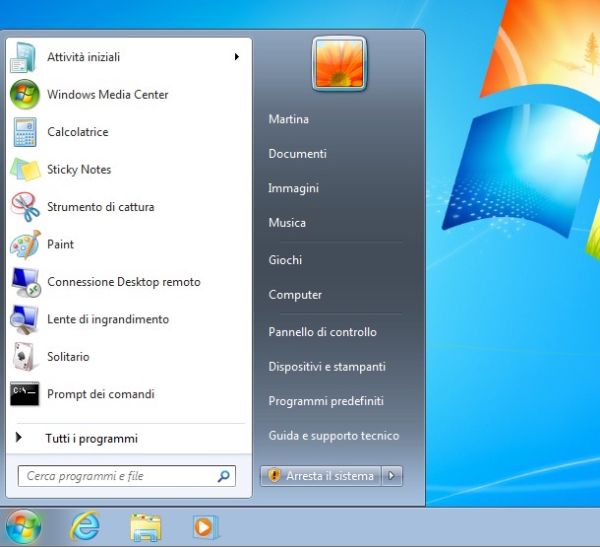Open Windows Media Player taskbar icon
Viewport: 600px width, 547px height.
point(205,526)
